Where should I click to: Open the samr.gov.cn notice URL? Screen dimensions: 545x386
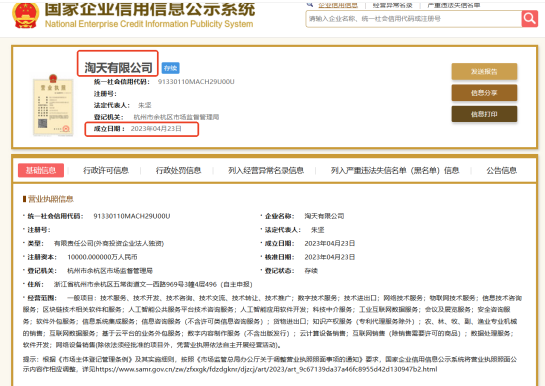pyautogui.click(x=266, y=369)
